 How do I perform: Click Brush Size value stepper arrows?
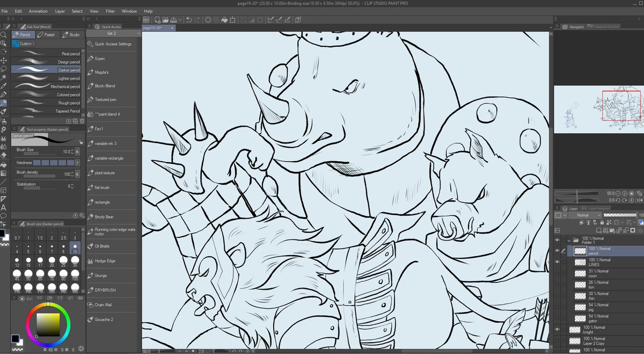pos(72,151)
